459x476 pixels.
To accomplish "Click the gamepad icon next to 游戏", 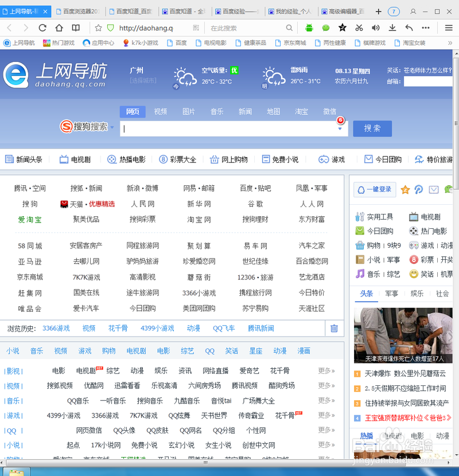I will (414, 245).
